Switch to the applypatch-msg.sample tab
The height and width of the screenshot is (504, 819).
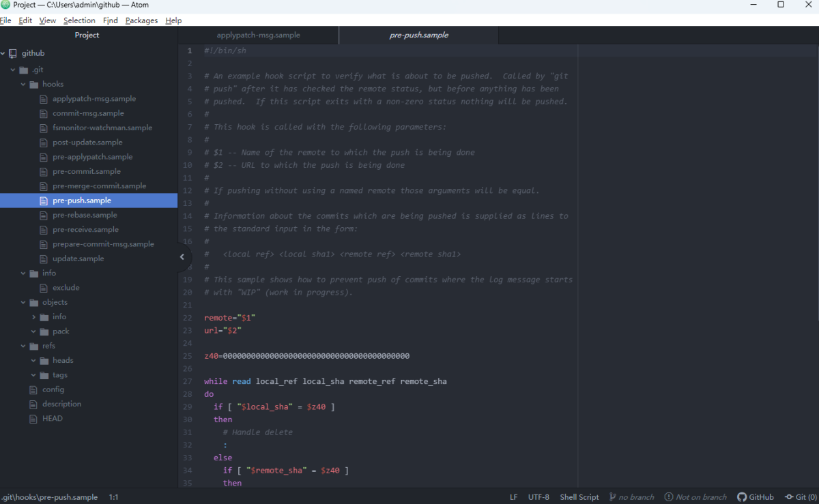pos(258,35)
